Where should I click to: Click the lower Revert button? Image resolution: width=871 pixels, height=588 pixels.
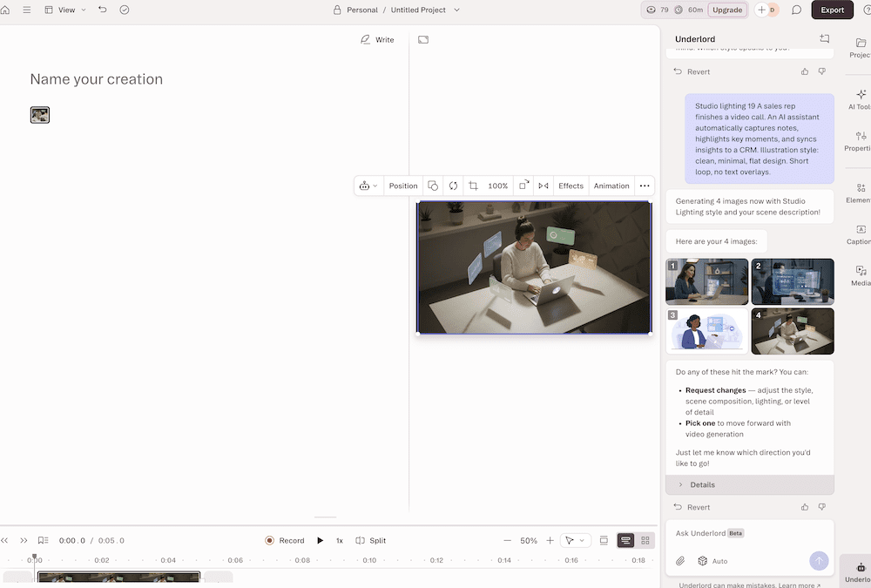point(692,507)
